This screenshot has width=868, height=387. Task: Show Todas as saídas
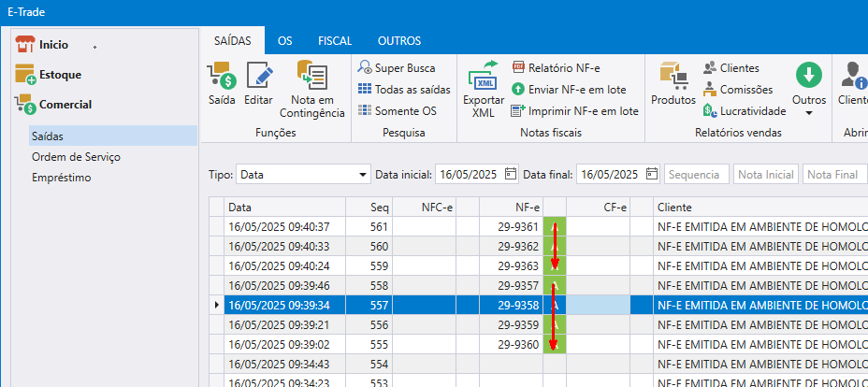(x=404, y=90)
